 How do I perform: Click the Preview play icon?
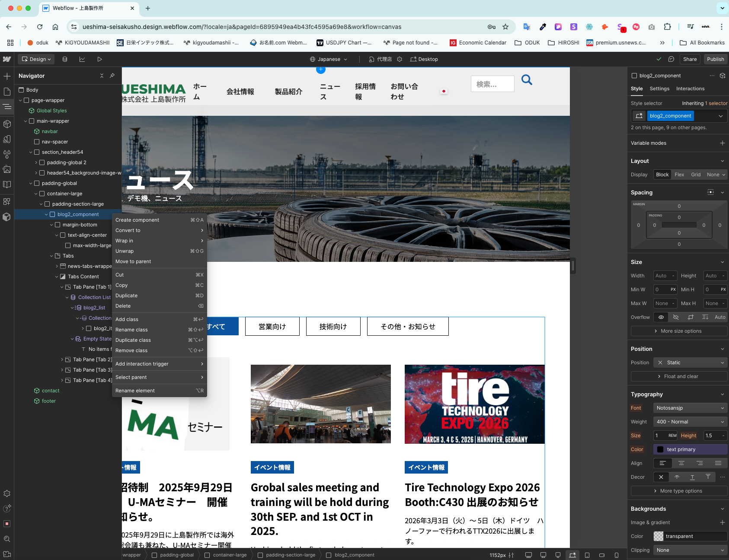pyautogui.click(x=99, y=59)
